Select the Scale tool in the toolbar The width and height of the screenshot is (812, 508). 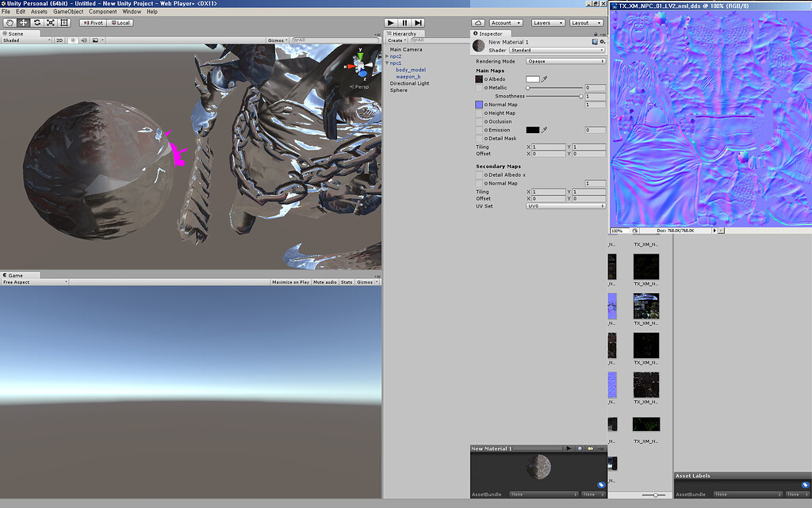tap(51, 23)
